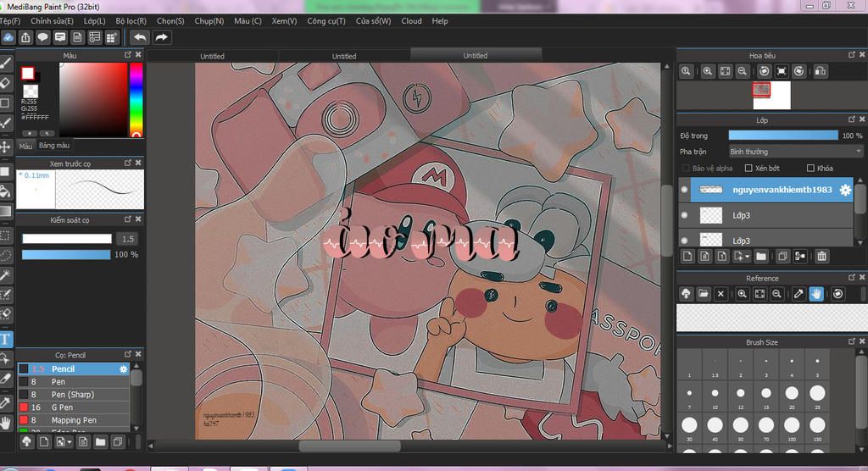The height and width of the screenshot is (471, 868).
Task: Select the Pen (Sharp) brush
Action: (74, 394)
